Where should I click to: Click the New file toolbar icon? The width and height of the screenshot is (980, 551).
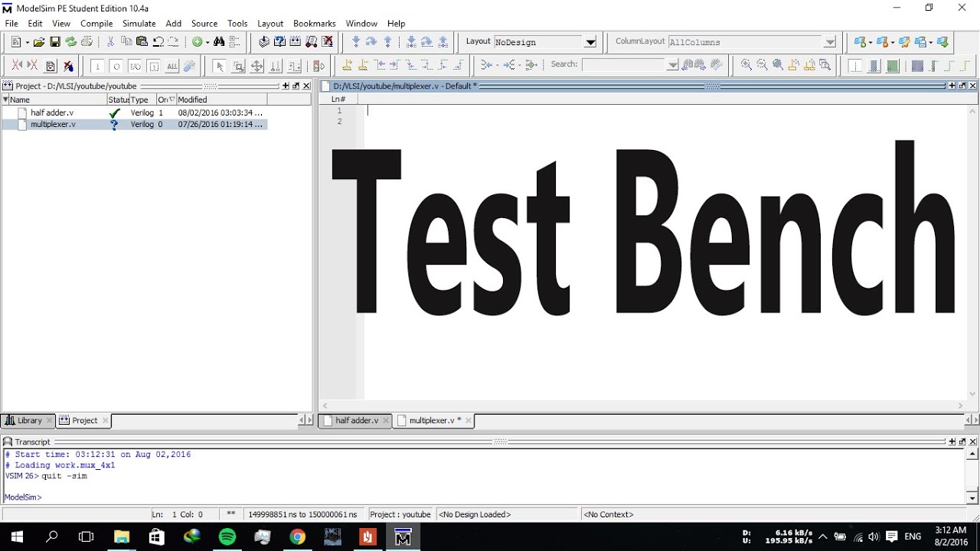tap(15, 42)
